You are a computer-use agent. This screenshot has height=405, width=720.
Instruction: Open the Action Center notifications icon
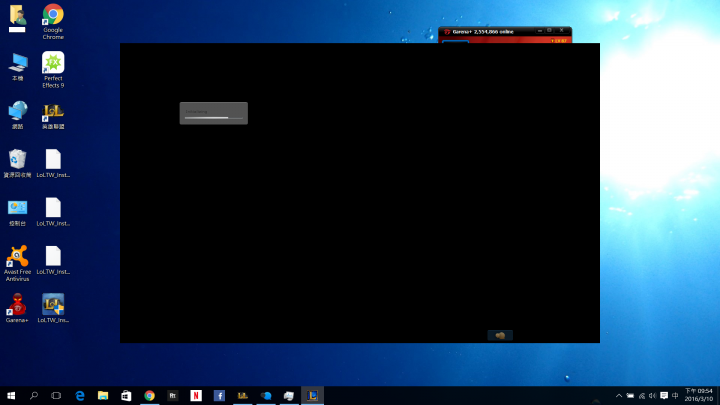[x=664, y=395]
